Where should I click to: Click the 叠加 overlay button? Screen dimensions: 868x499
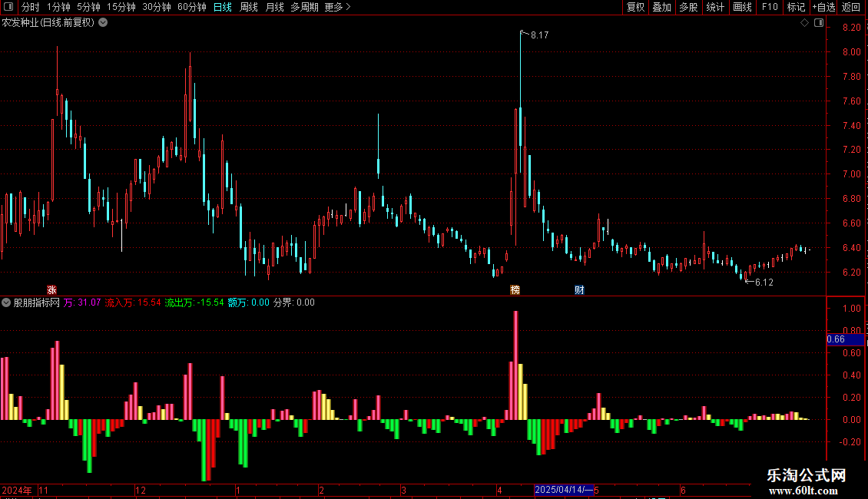pyautogui.click(x=661, y=7)
